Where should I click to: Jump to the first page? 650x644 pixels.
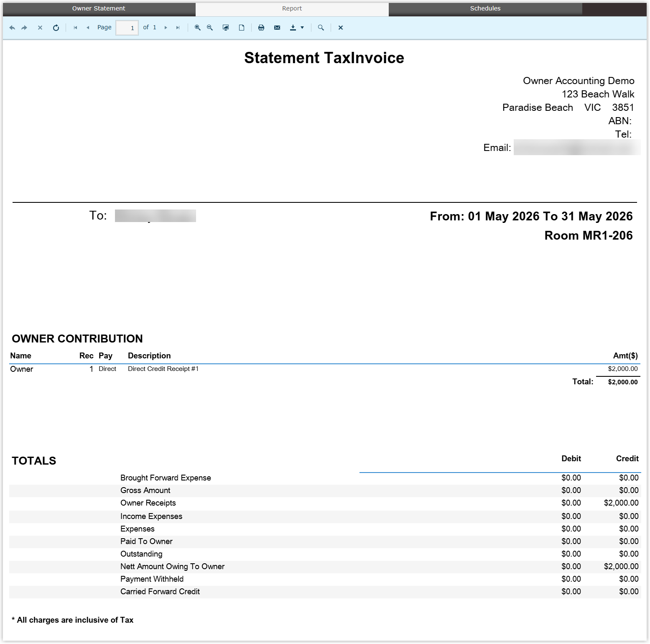point(75,28)
